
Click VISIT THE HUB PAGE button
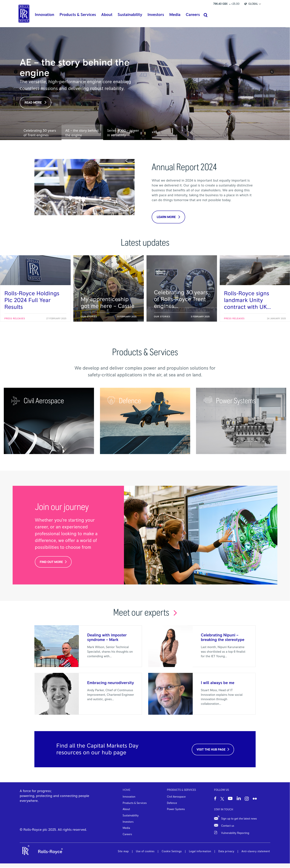tap(213, 749)
